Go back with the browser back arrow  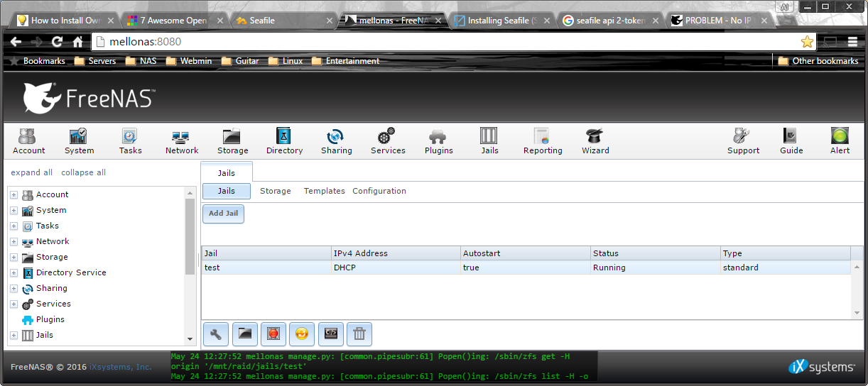(15, 42)
